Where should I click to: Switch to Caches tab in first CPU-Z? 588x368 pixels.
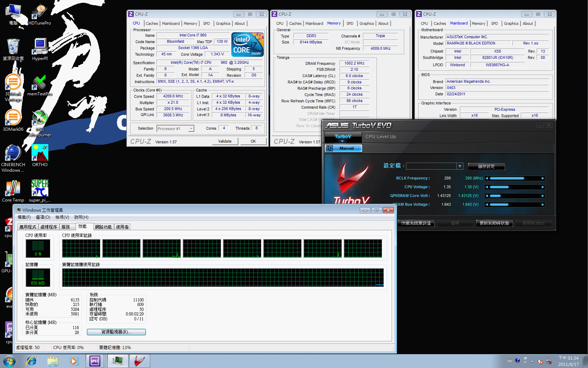pyautogui.click(x=152, y=23)
